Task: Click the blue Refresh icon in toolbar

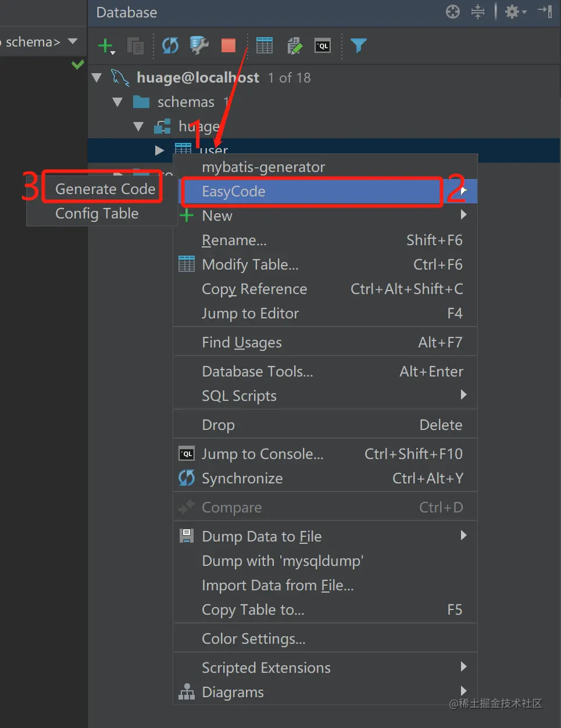Action: coord(170,45)
